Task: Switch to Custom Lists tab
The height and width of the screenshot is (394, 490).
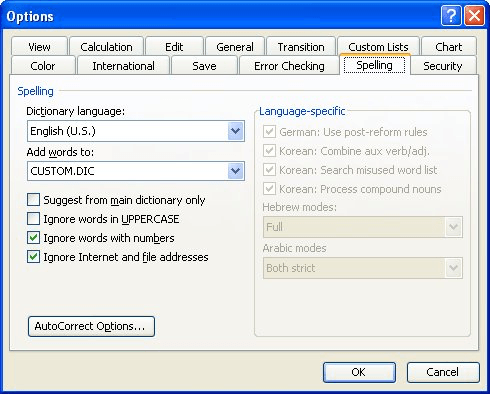Action: (378, 47)
